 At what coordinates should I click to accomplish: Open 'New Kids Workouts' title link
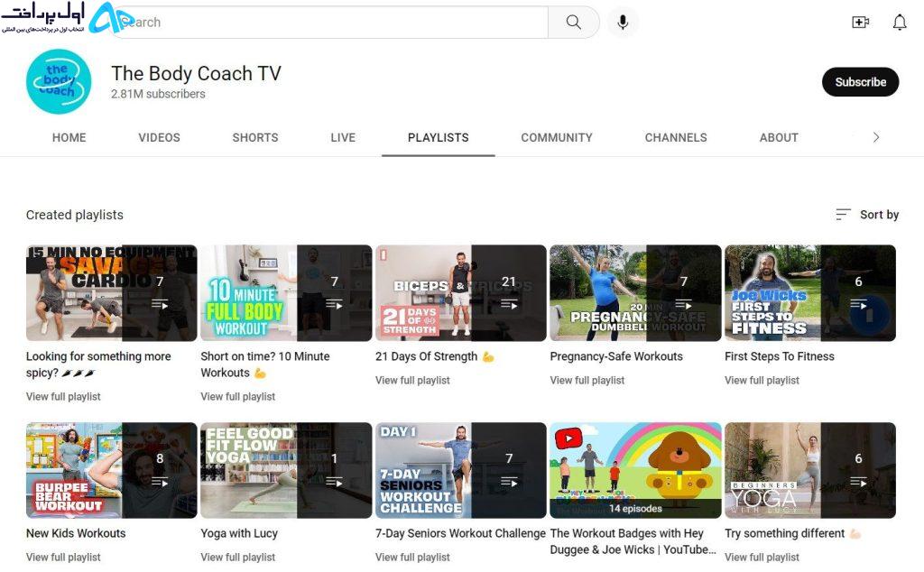[x=76, y=533]
